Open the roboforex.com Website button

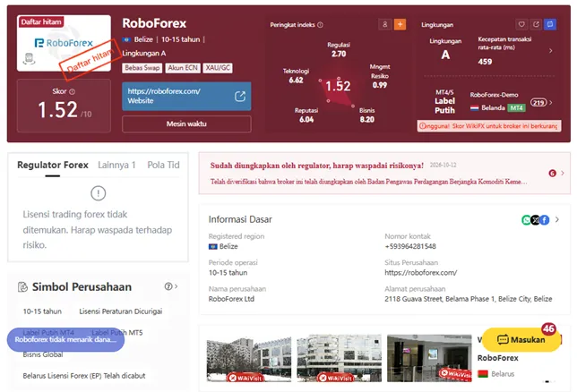[186, 97]
